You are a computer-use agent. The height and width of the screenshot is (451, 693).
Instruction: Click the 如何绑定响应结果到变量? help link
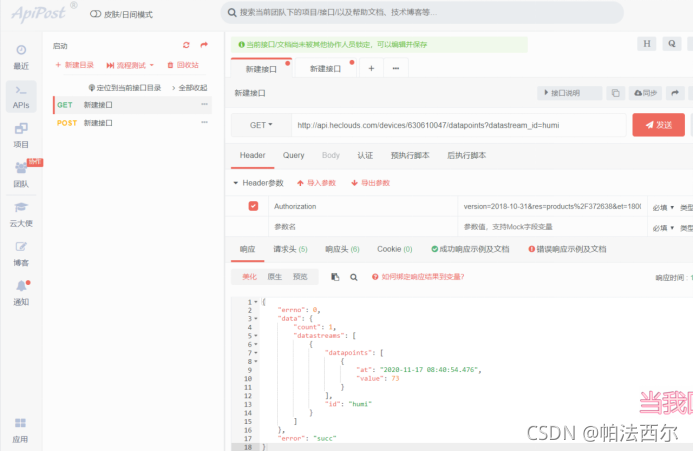click(418, 277)
